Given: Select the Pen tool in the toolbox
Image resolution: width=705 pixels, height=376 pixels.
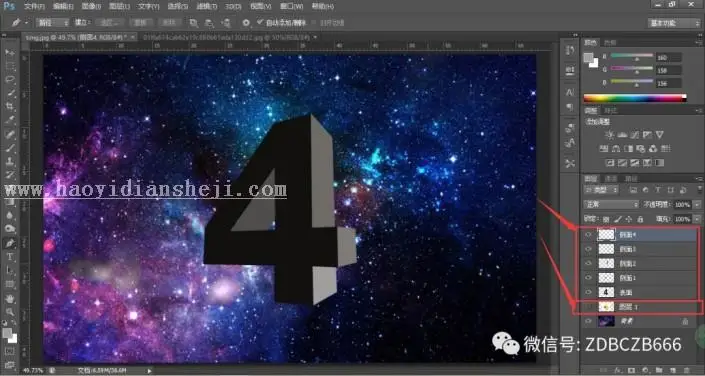Looking at the screenshot, I should point(10,243).
